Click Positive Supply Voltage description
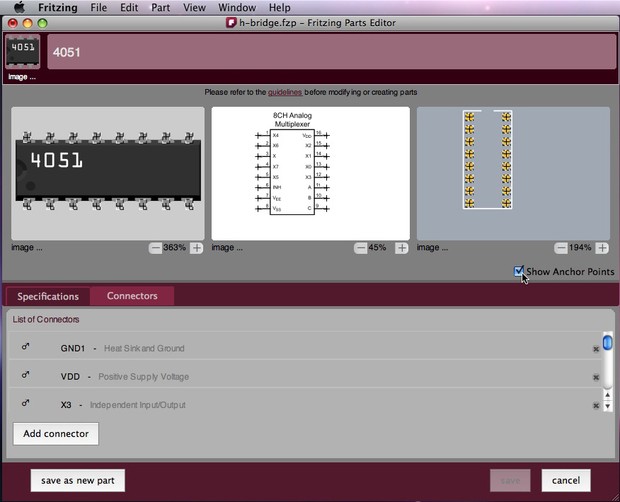The width and height of the screenshot is (620, 502). point(144,377)
